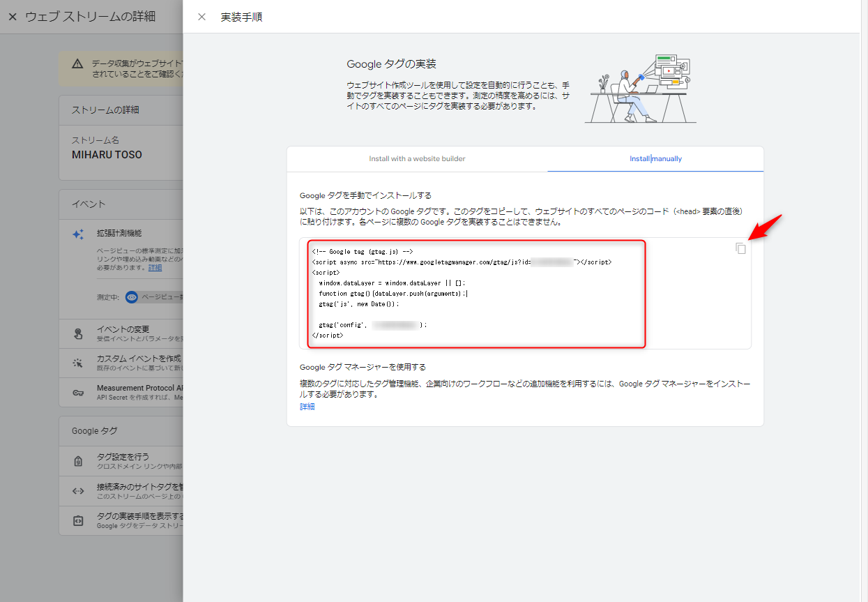
Task: Switch to Install with a website builder tab
Action: click(x=417, y=159)
